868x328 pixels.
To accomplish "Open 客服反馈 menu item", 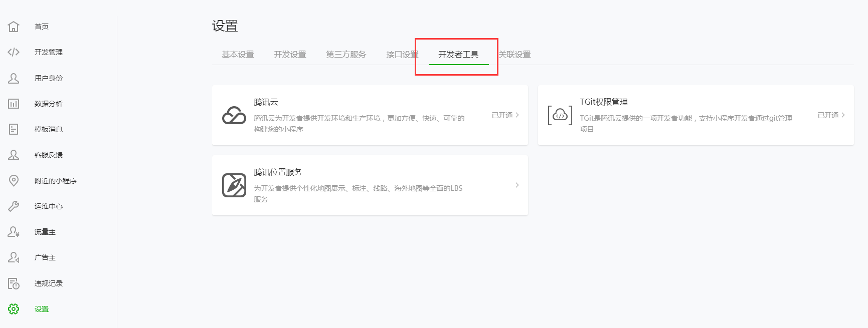I will click(x=49, y=155).
